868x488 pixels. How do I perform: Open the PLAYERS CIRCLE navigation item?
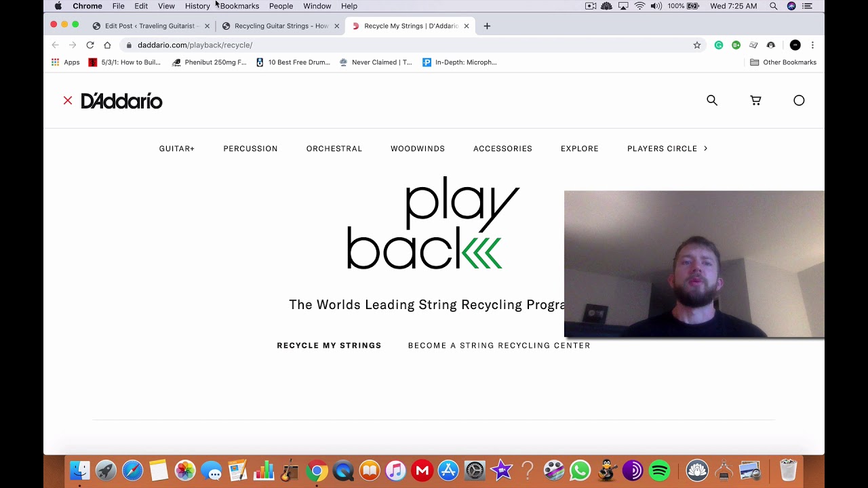(662, 148)
